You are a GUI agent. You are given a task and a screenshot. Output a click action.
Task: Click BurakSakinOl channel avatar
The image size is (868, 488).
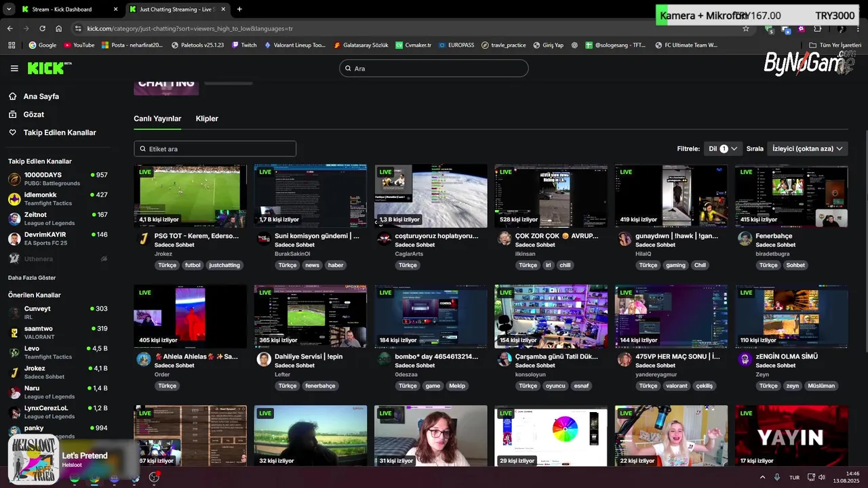tap(264, 239)
